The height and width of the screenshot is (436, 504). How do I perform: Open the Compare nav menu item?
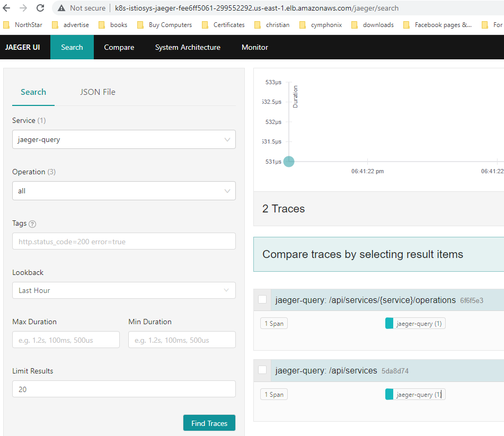click(x=119, y=47)
